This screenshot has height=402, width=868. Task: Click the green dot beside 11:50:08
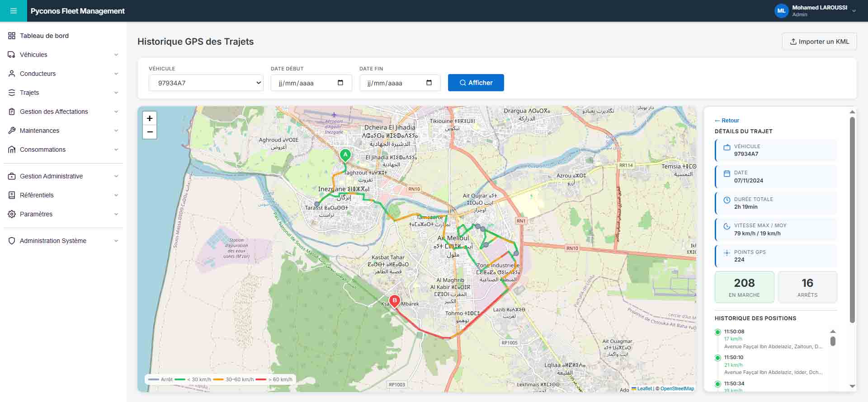(717, 332)
